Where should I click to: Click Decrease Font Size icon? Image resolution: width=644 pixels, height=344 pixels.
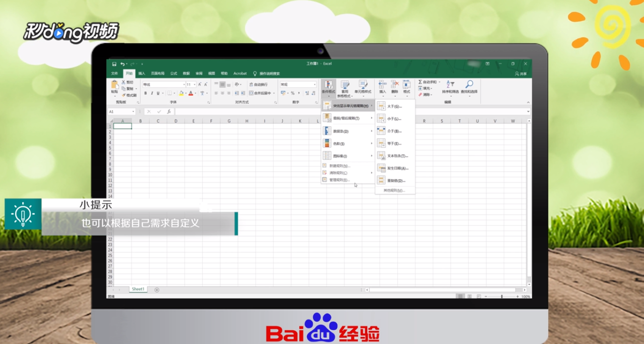click(x=206, y=84)
